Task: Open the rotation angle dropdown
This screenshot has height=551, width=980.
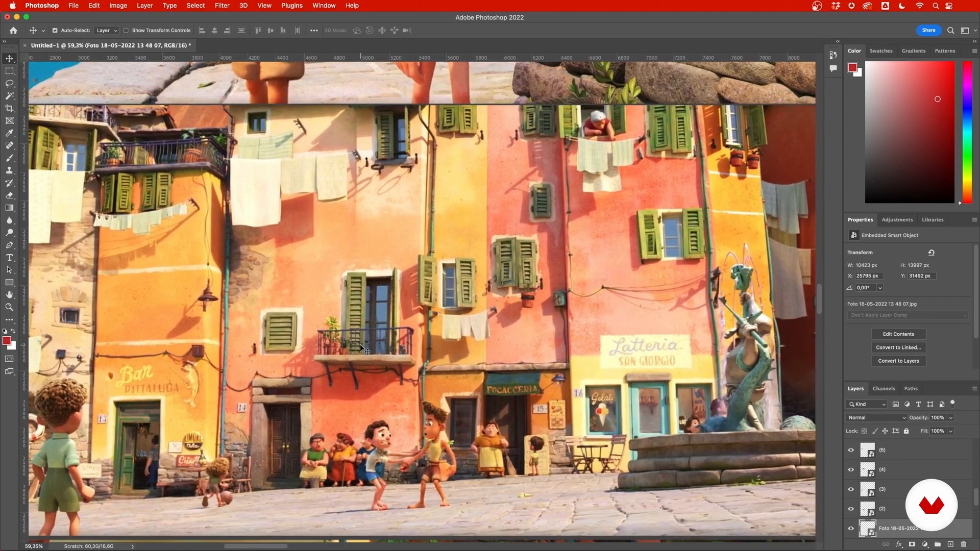Action: pyautogui.click(x=880, y=288)
